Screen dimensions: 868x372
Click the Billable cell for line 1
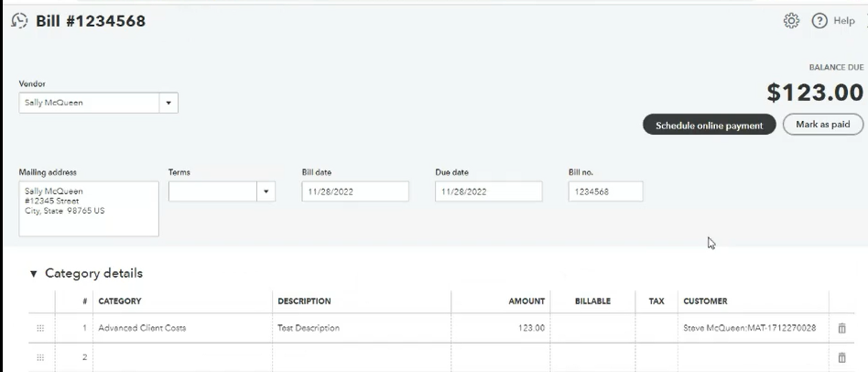(592, 328)
